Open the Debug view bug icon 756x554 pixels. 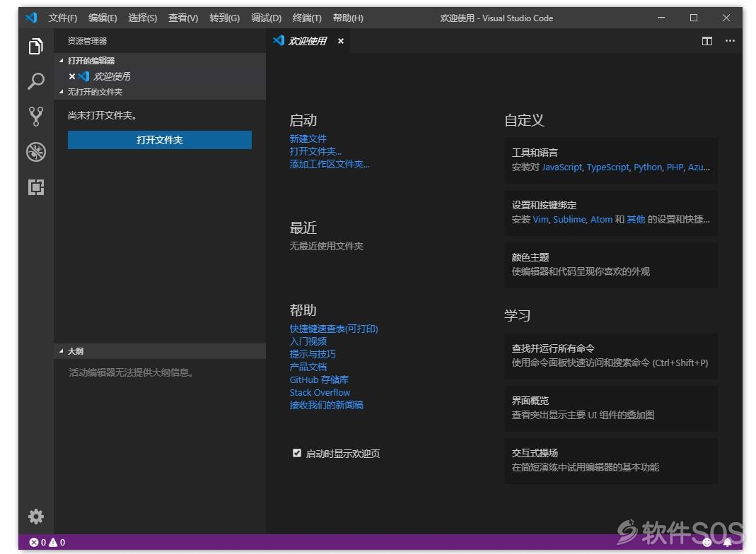(x=36, y=152)
